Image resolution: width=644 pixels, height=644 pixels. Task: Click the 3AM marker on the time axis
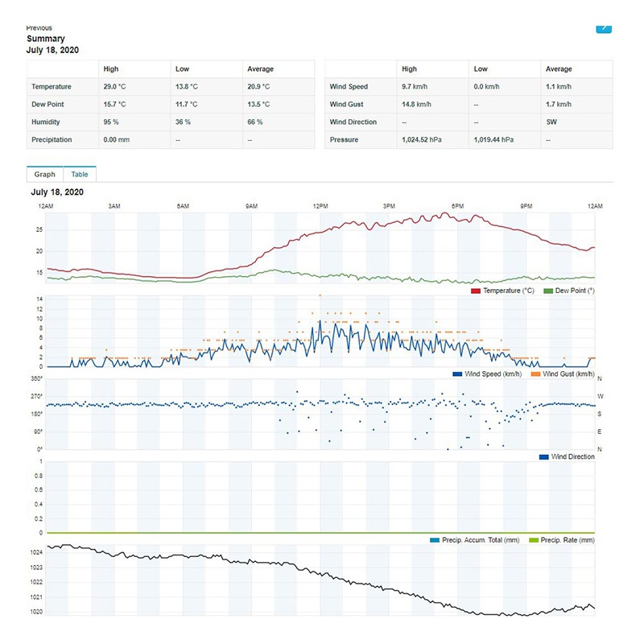[x=115, y=207]
